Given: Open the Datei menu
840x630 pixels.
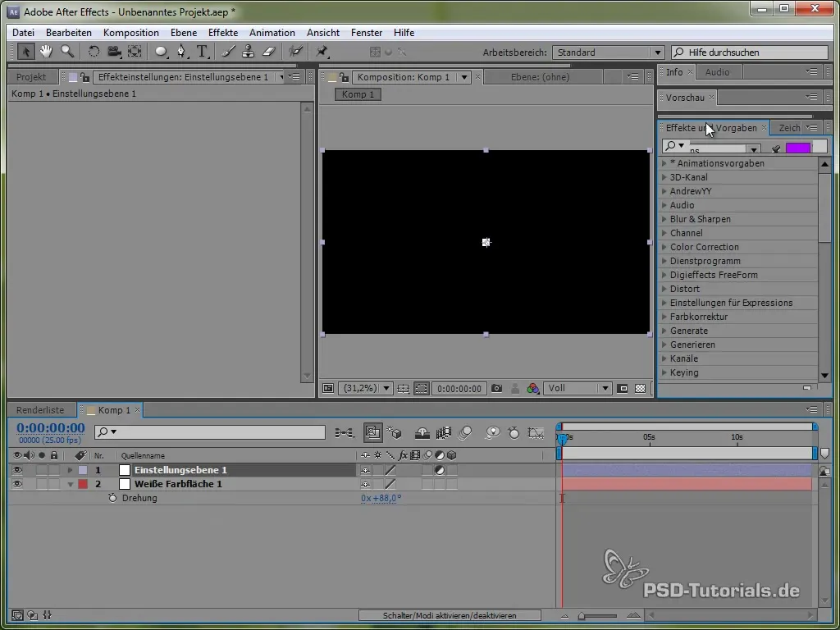Looking at the screenshot, I should coord(23,33).
